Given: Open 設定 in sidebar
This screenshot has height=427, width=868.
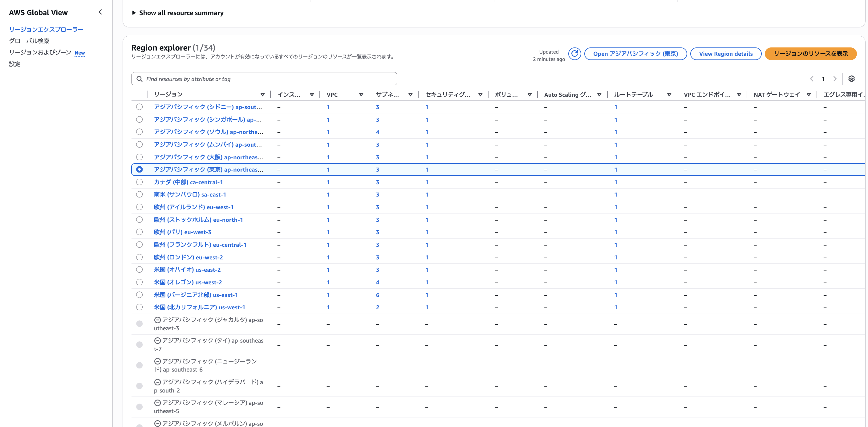Looking at the screenshot, I should (x=15, y=64).
